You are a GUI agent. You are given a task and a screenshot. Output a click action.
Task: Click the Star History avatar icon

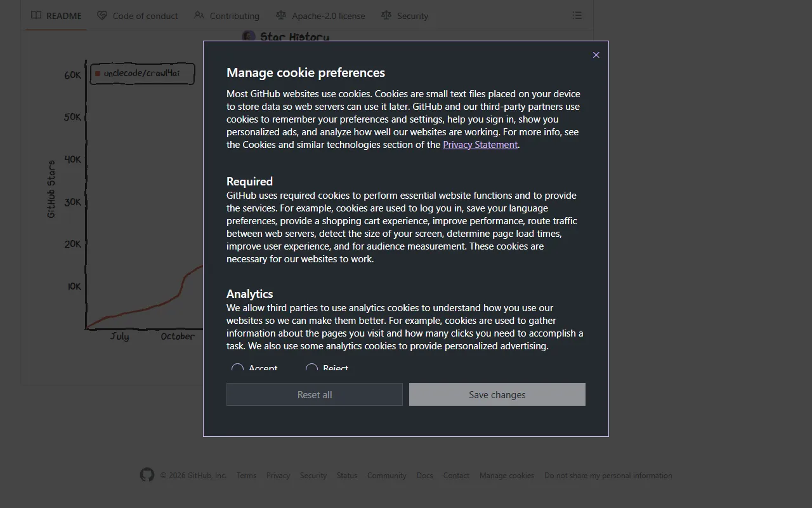pyautogui.click(x=249, y=37)
